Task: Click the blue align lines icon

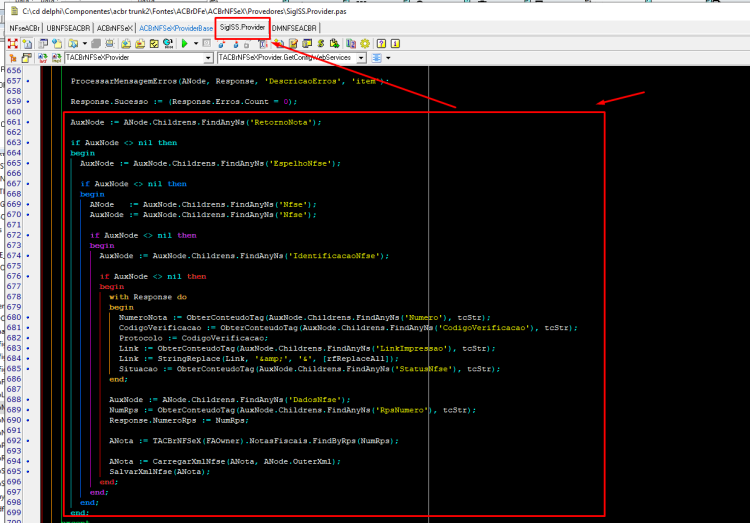Action: point(377,58)
